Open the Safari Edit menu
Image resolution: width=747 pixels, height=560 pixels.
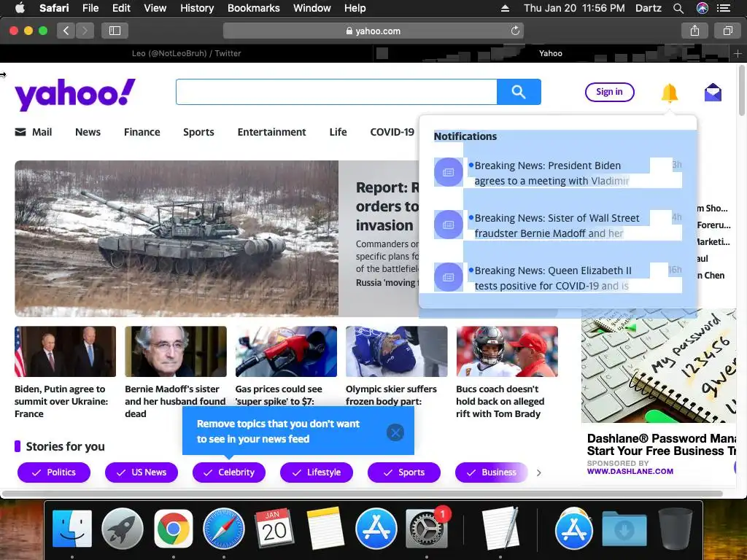[x=121, y=8]
